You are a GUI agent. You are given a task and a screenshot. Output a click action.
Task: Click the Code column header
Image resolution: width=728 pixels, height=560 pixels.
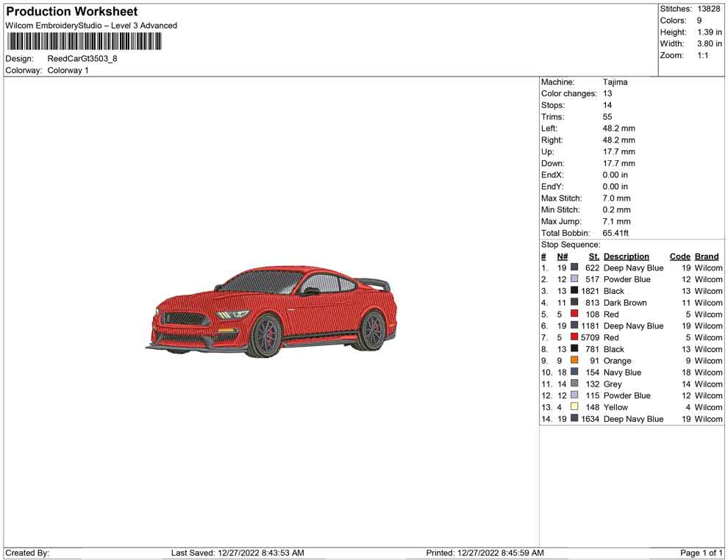(679, 256)
